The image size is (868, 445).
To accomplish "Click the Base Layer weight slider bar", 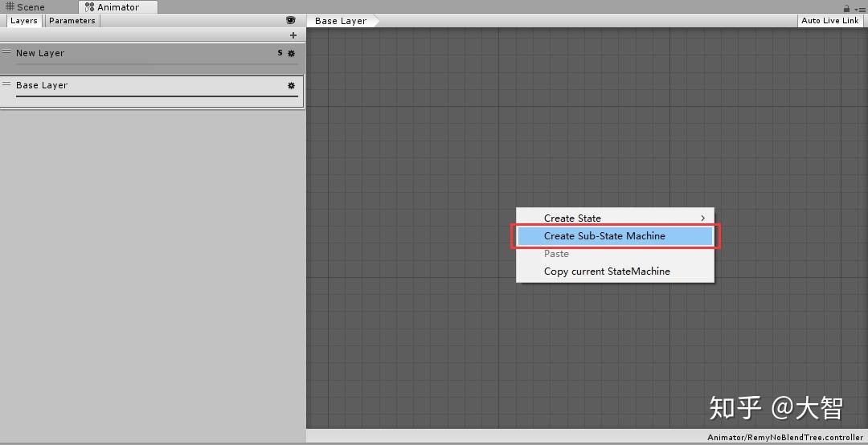I will [x=157, y=96].
